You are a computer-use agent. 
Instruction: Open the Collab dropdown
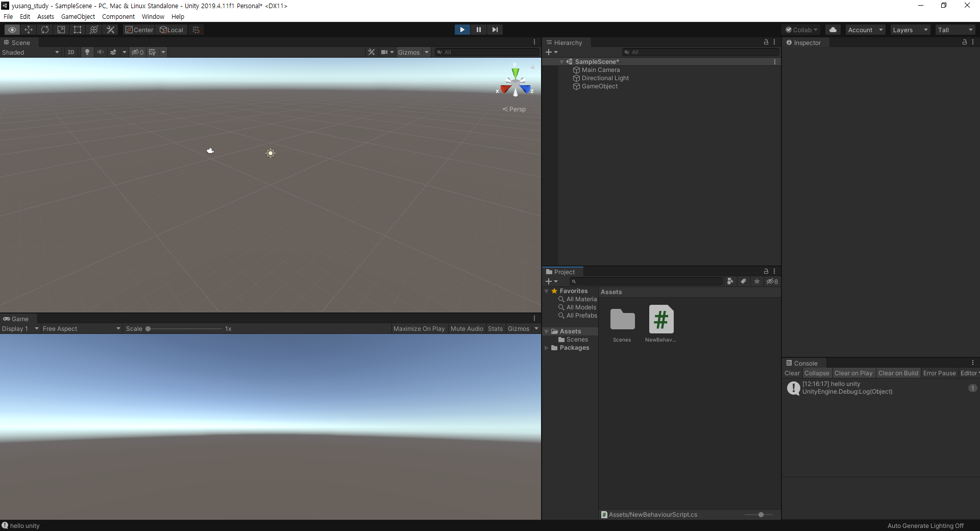tap(801, 30)
